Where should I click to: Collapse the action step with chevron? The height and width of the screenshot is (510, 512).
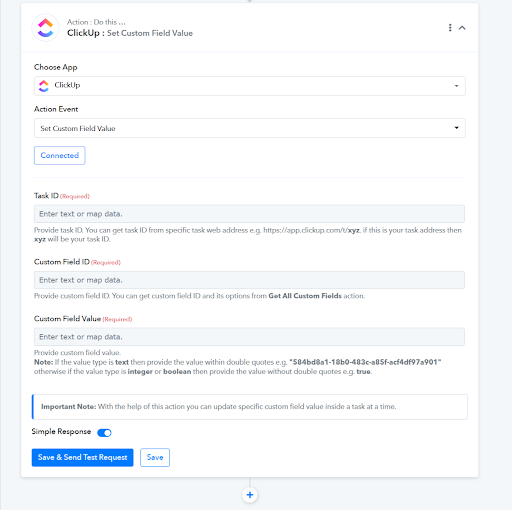point(462,28)
